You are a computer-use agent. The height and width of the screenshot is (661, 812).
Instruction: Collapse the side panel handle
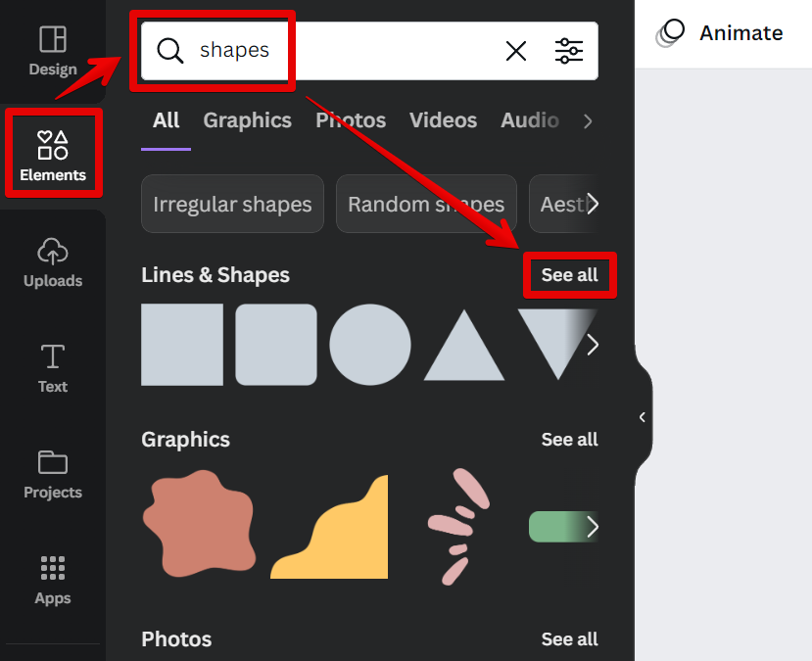click(643, 417)
